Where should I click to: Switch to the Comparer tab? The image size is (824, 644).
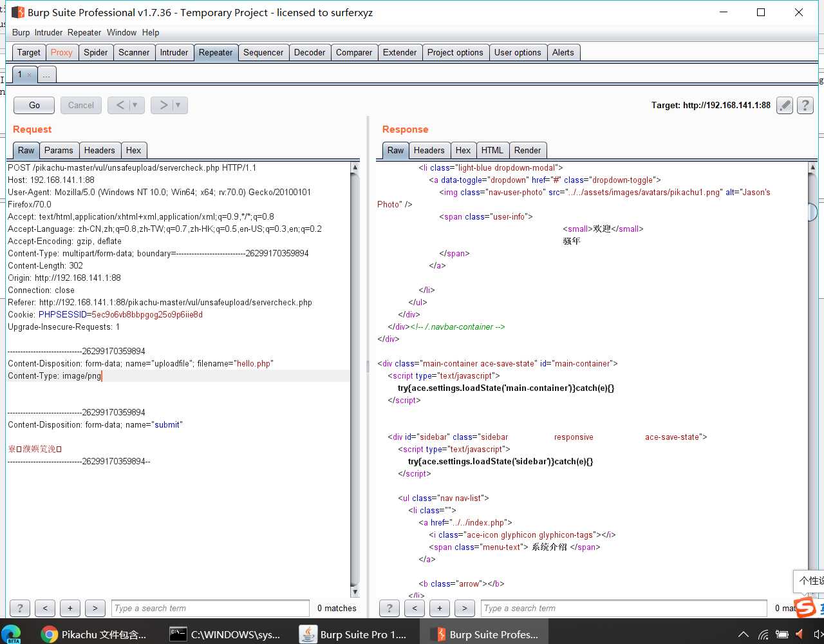[x=354, y=53]
